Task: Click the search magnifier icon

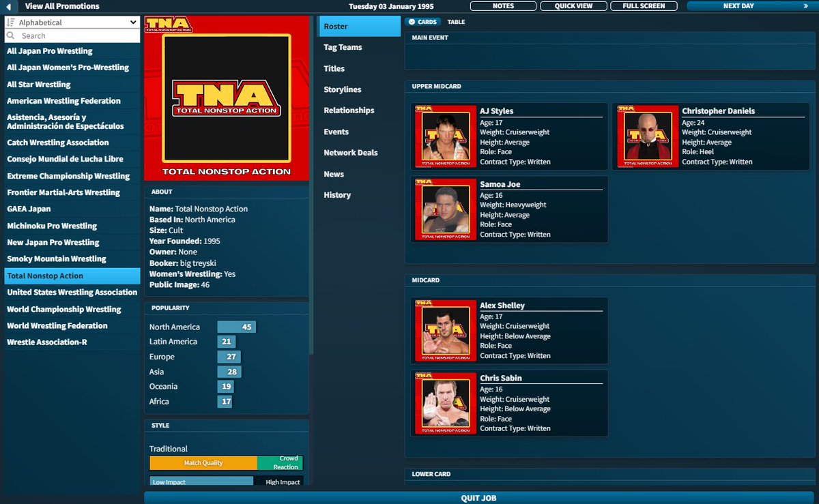Action: pos(11,35)
